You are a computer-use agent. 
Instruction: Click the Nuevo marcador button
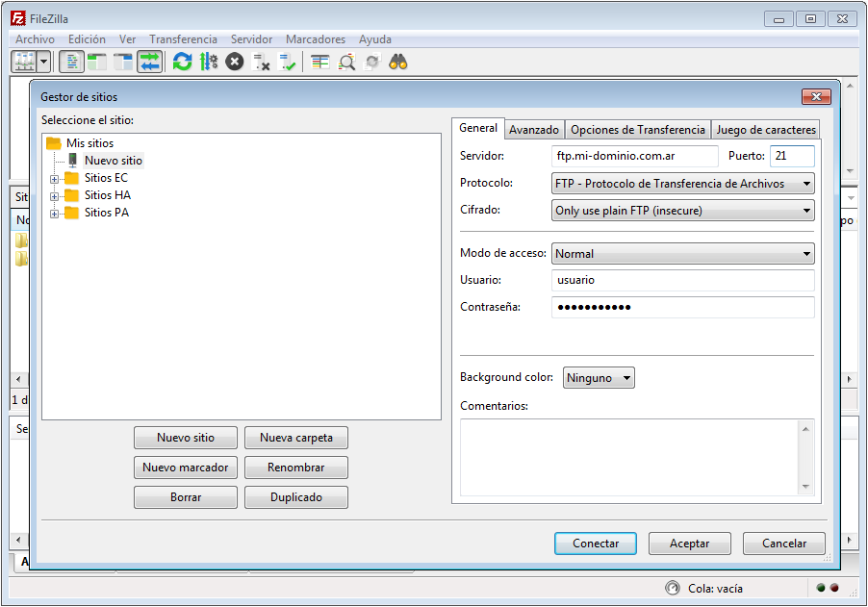[186, 468]
